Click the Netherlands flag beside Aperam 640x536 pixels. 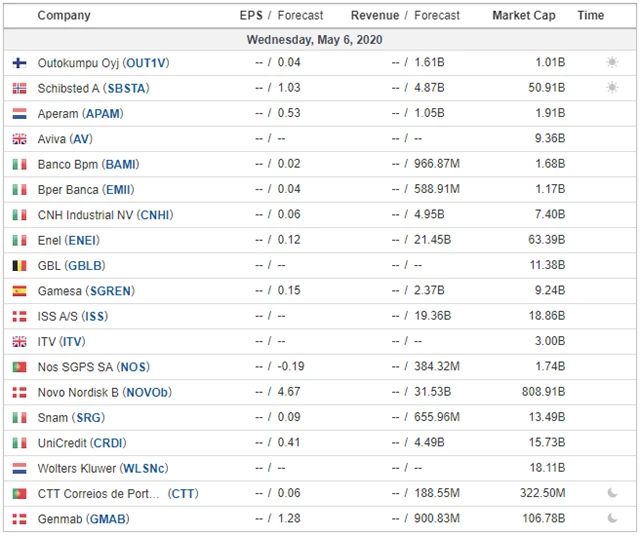click(x=19, y=114)
